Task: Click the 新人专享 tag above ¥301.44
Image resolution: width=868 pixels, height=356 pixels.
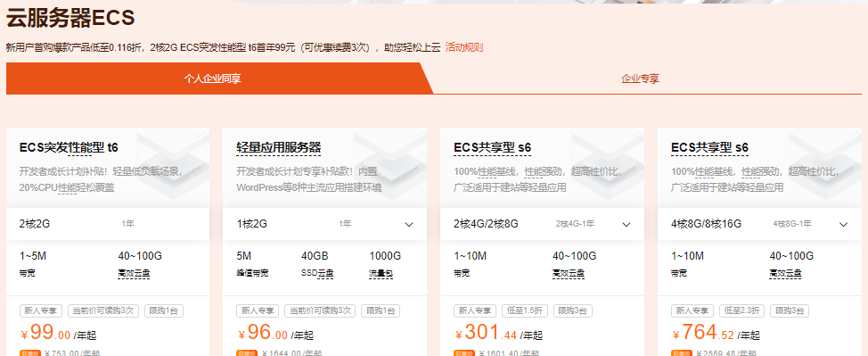Action: click(x=474, y=310)
